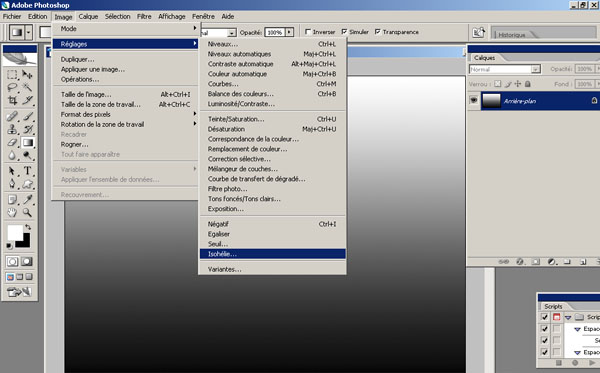
Task: Open the Filtre menu
Action: [x=144, y=16]
